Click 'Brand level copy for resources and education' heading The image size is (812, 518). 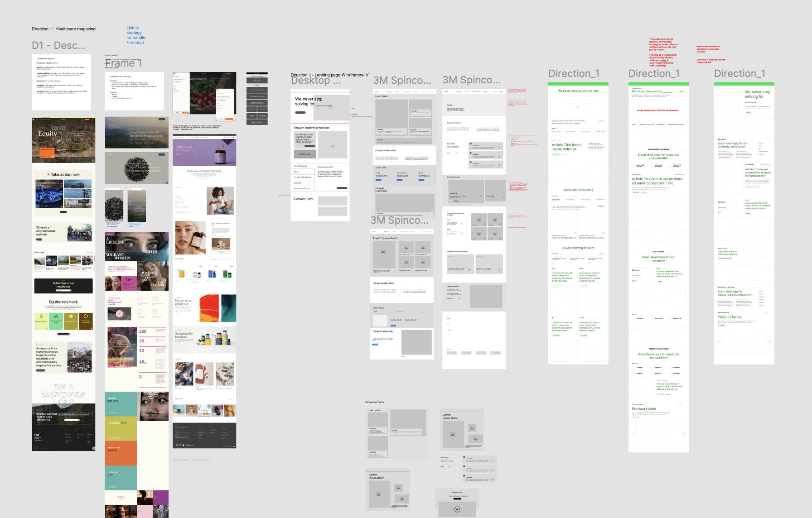click(x=658, y=156)
